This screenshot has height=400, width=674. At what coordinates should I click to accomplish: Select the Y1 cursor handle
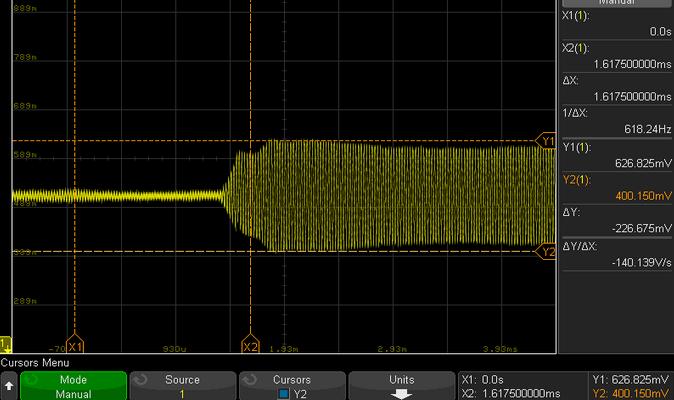(x=546, y=141)
